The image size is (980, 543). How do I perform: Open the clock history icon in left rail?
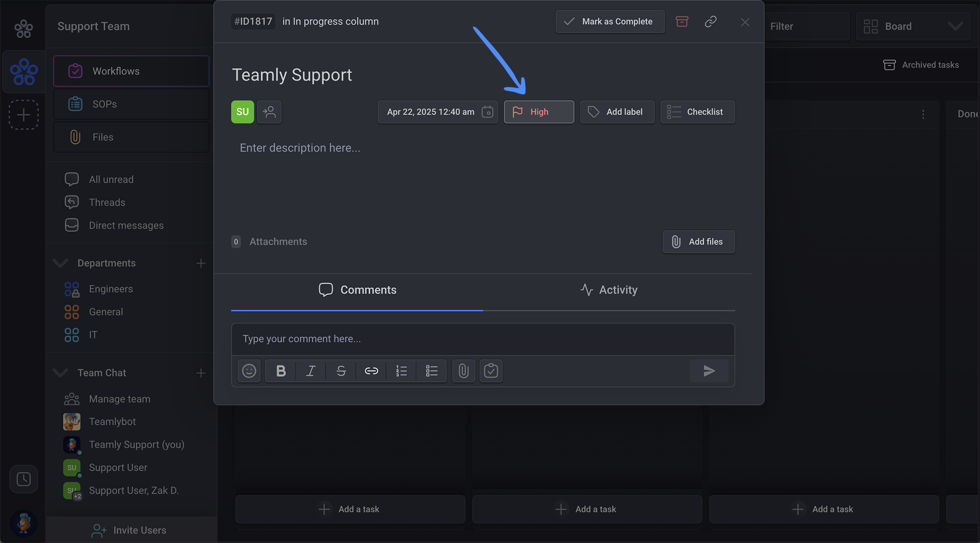click(23, 479)
